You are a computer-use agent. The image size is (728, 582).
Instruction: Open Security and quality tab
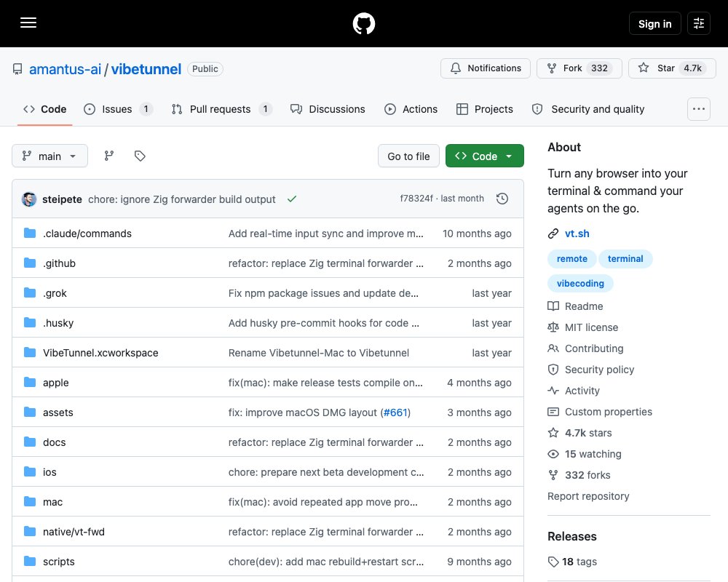click(x=587, y=109)
